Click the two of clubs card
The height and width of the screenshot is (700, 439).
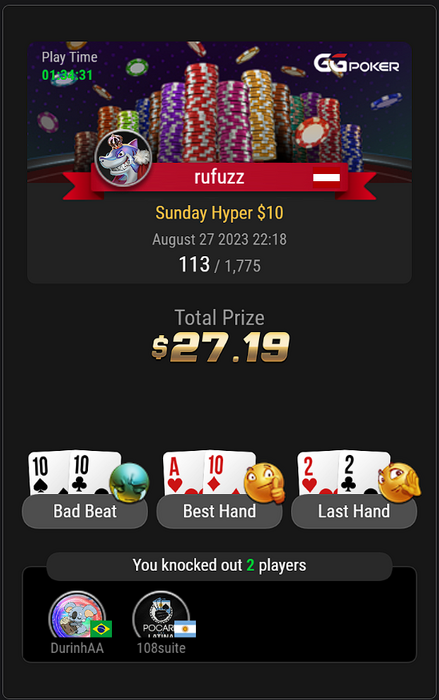359,473
